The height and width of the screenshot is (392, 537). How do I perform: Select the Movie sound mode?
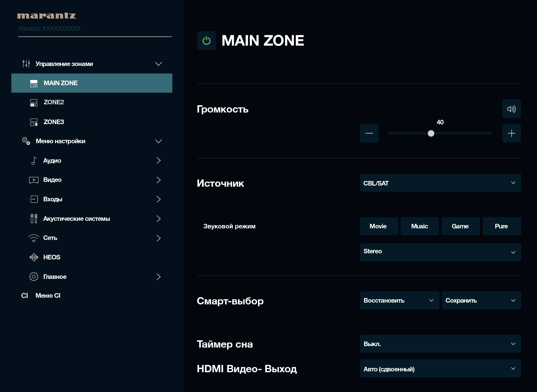click(x=378, y=226)
